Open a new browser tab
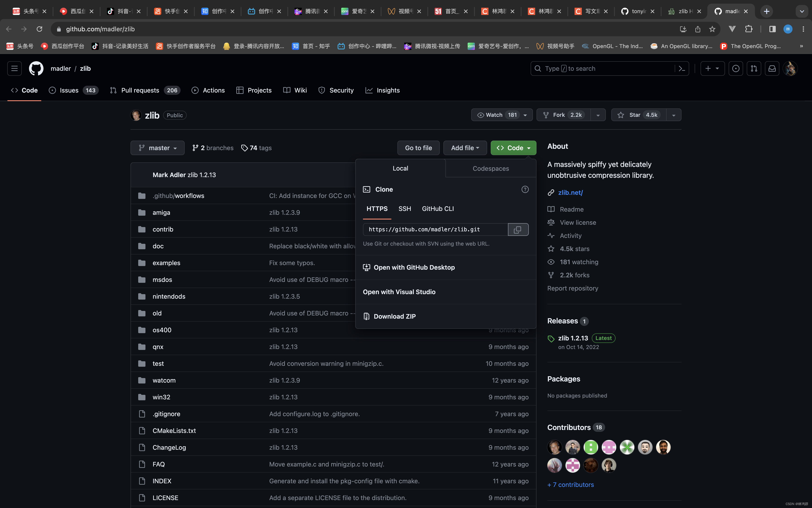The image size is (812, 508). pos(767,11)
